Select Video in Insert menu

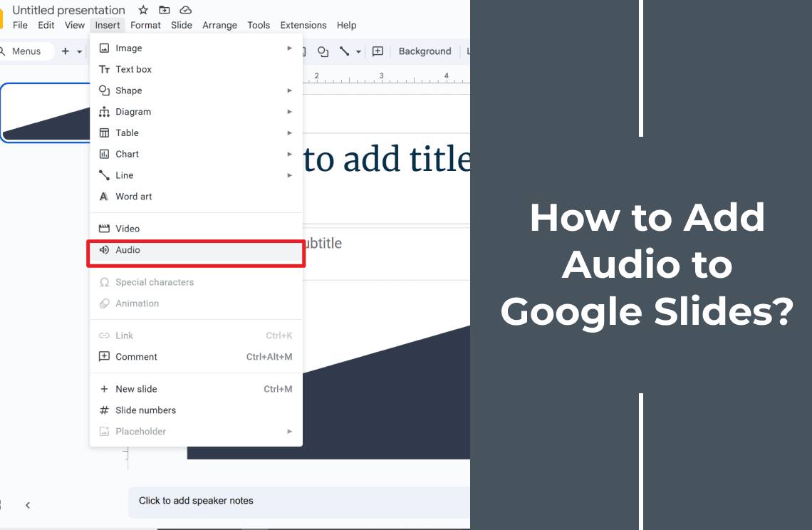(x=196, y=229)
